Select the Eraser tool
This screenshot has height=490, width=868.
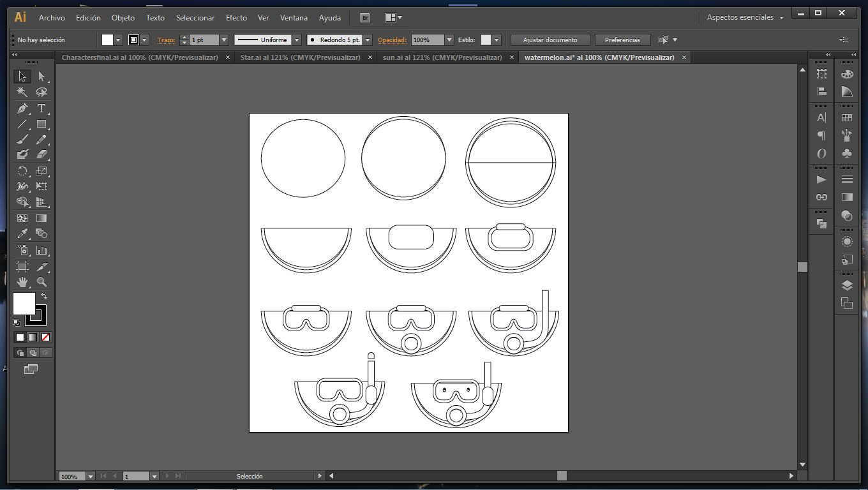pos(41,154)
